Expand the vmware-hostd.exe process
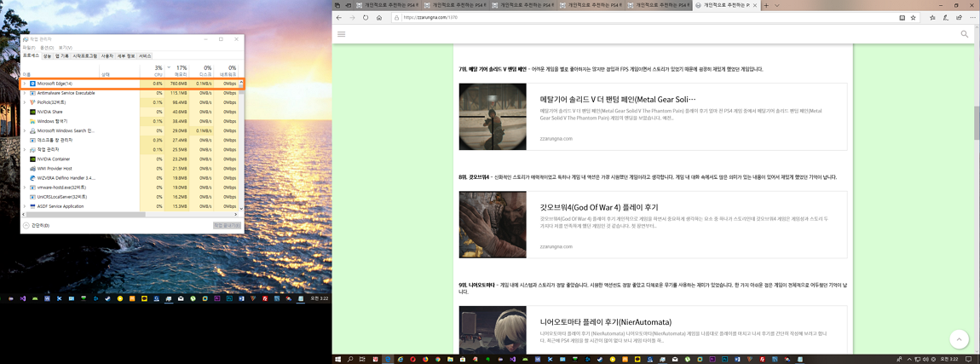The height and width of the screenshot is (364, 980). tap(25, 187)
